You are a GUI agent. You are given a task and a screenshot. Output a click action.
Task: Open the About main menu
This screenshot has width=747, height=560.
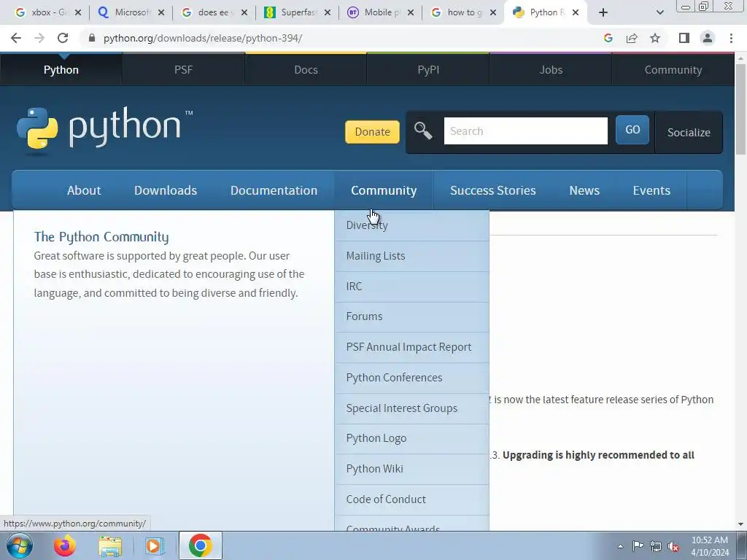84,190
